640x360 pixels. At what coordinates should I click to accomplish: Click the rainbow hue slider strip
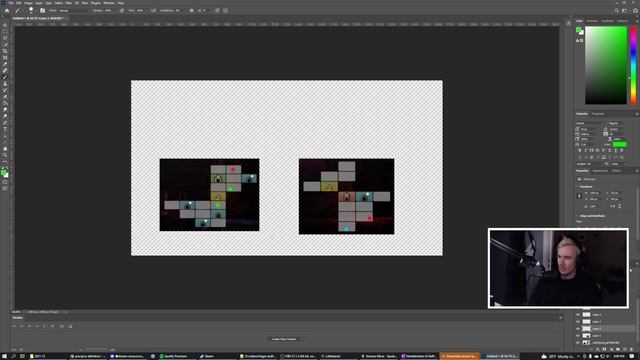click(633, 65)
